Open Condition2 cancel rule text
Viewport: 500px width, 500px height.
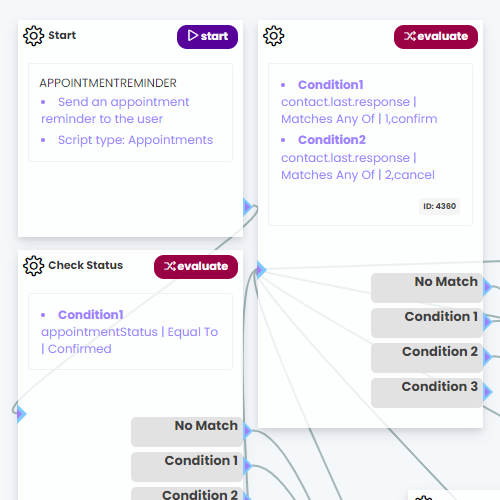point(358,157)
